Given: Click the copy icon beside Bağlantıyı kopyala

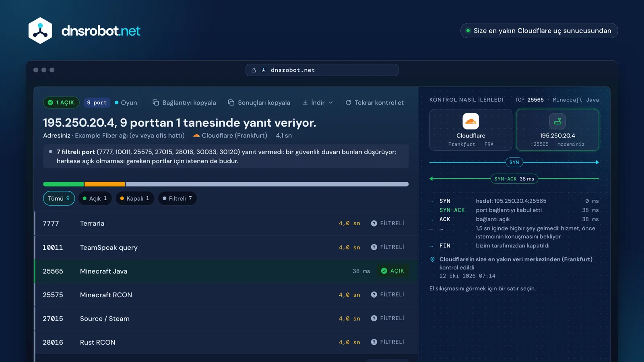Looking at the screenshot, I should pos(156,103).
